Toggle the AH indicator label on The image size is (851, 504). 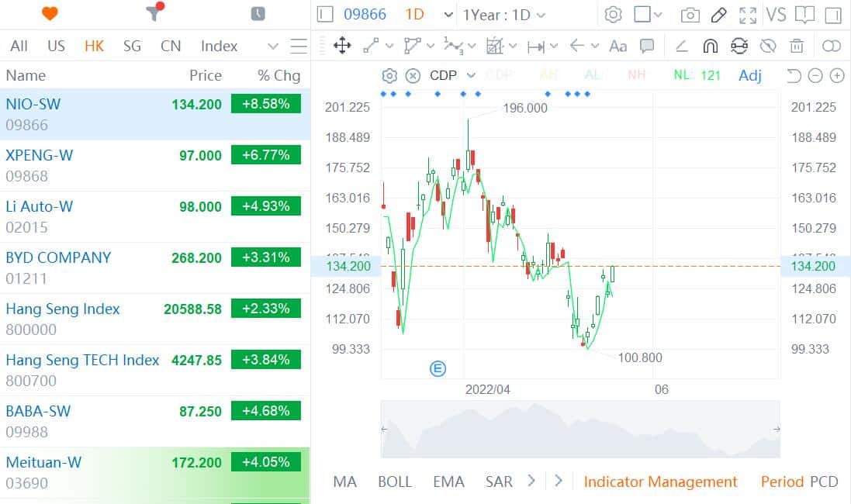click(549, 74)
